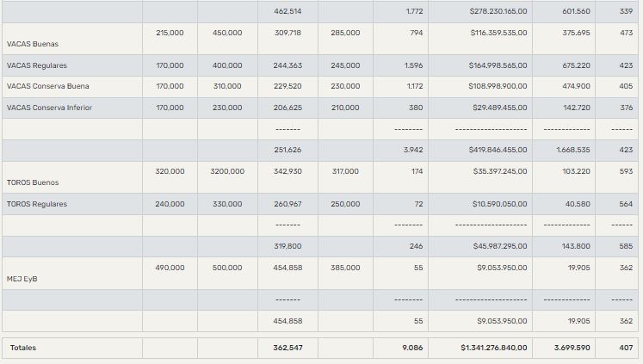Image resolution: width=643 pixels, height=364 pixels.
Task: Select the $419.846.455,00 subtotal cell
Action: [x=498, y=149]
